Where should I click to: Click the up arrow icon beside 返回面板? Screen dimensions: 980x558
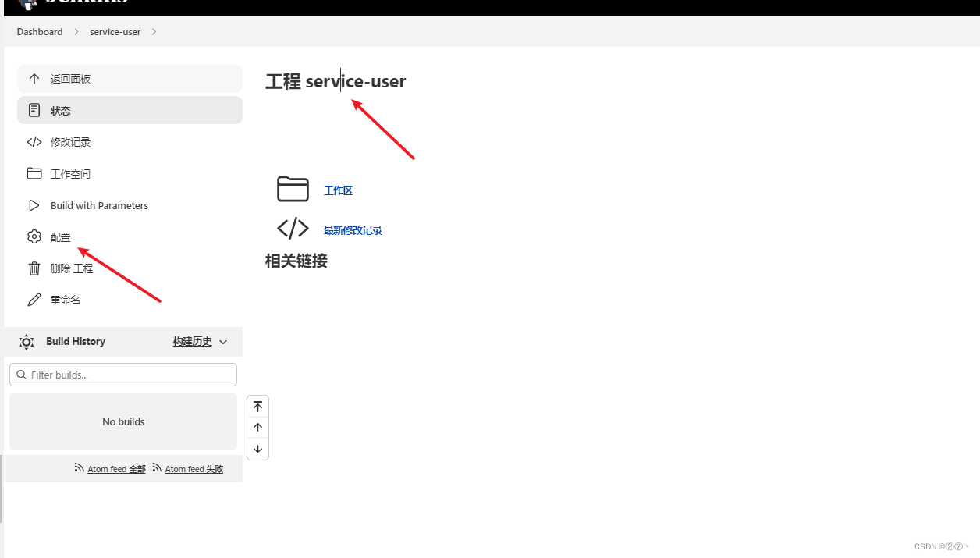[34, 79]
